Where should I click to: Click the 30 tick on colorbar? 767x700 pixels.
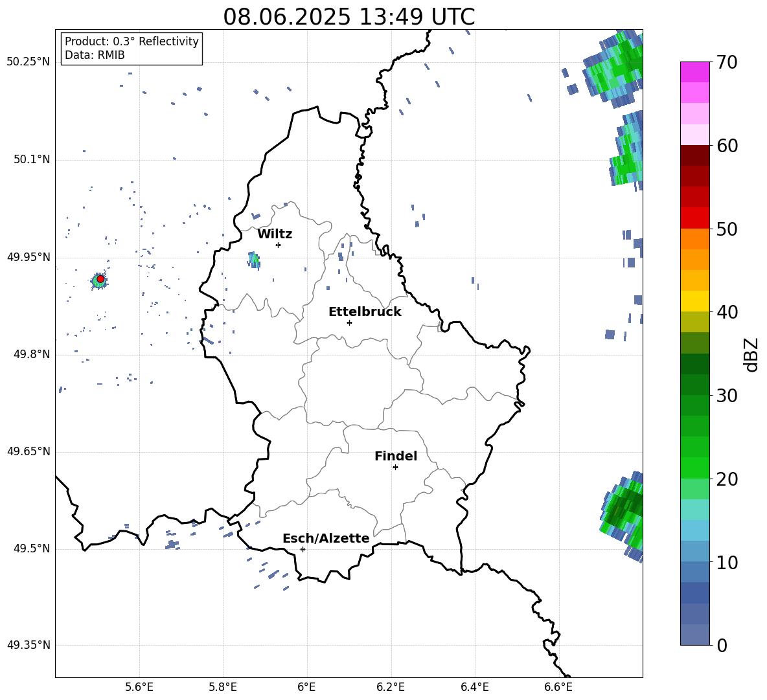pos(727,396)
